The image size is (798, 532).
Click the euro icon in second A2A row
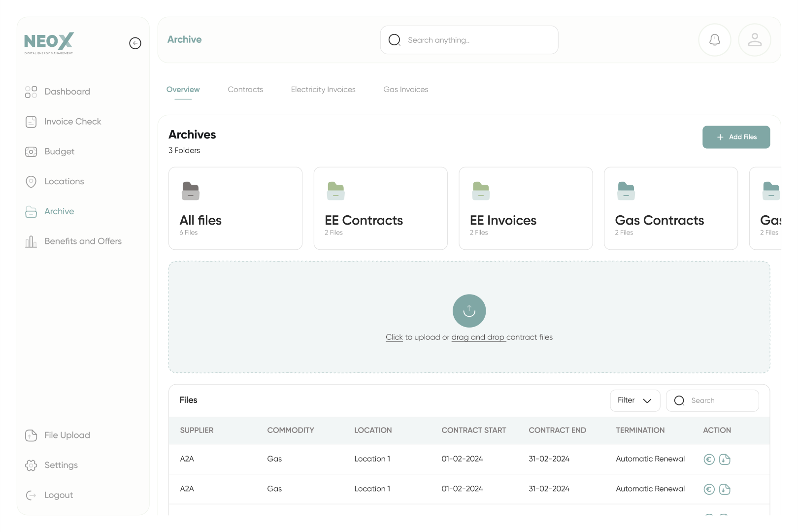709,489
